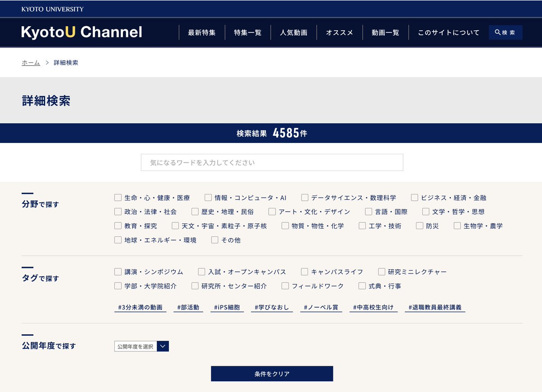Tick 天文・宇宙・素粒子・原子核 checkbox
The height and width of the screenshot is (392, 542).
pos(175,226)
